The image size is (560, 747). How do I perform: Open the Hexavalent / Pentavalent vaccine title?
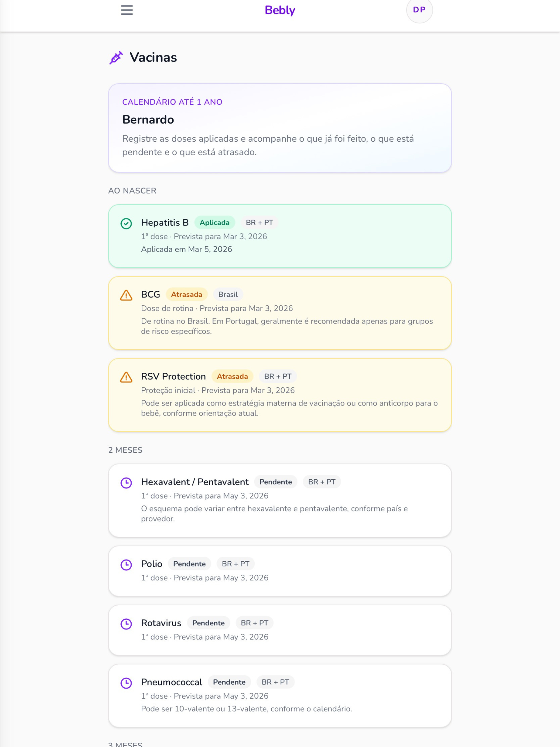pyautogui.click(x=195, y=482)
